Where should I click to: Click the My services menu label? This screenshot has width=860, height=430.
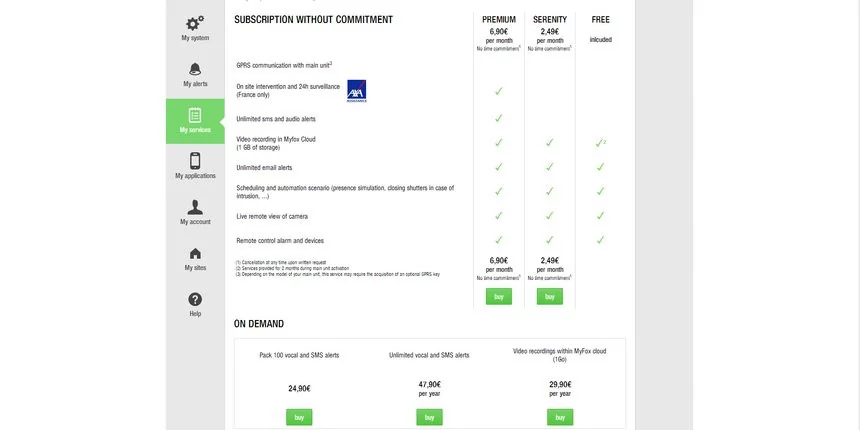(195, 130)
